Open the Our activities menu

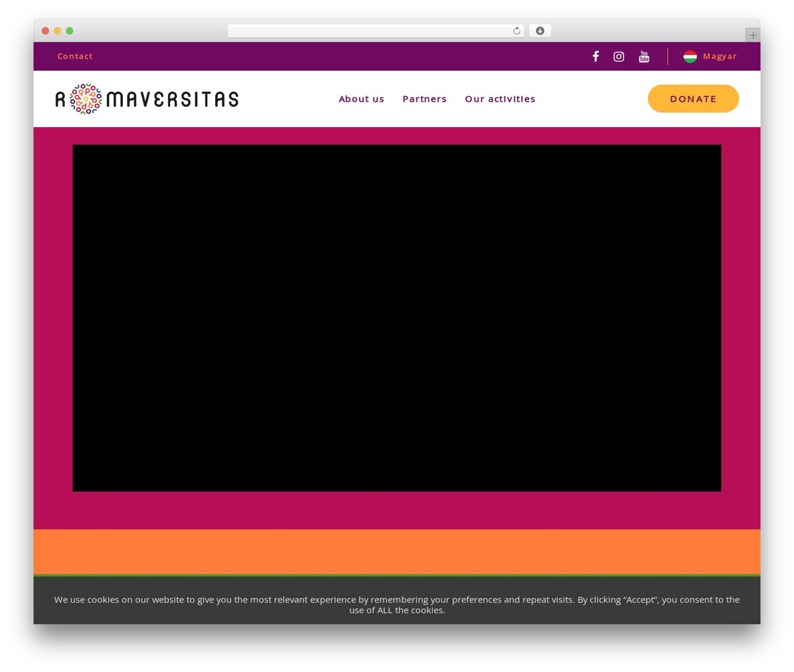500,99
